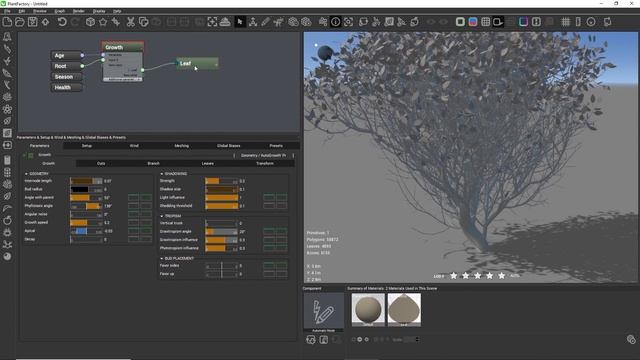
Task: Select the bark sphere material thumbnail
Action: coord(368,310)
